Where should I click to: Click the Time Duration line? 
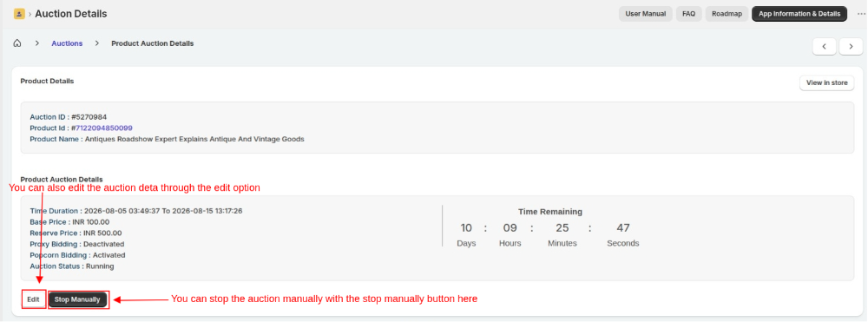[136, 211]
